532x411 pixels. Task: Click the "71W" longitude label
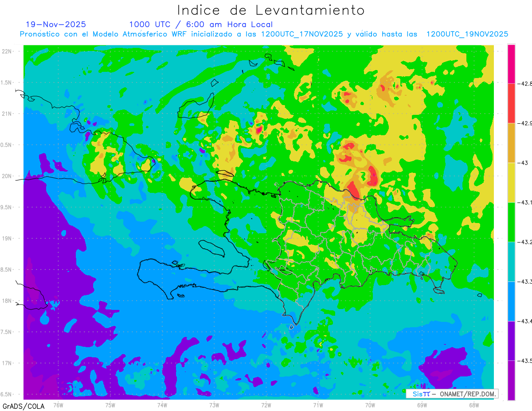click(318, 404)
